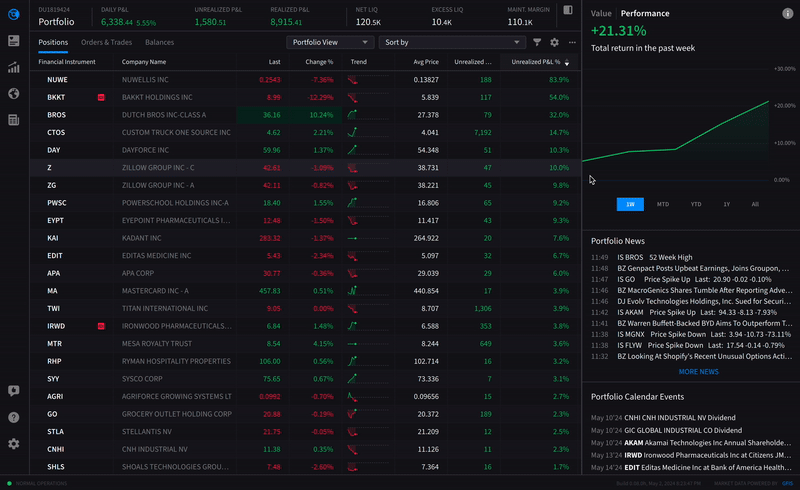The image size is (800, 490).
Task: Click the red alert icon beside IRWD
Action: tap(101, 326)
